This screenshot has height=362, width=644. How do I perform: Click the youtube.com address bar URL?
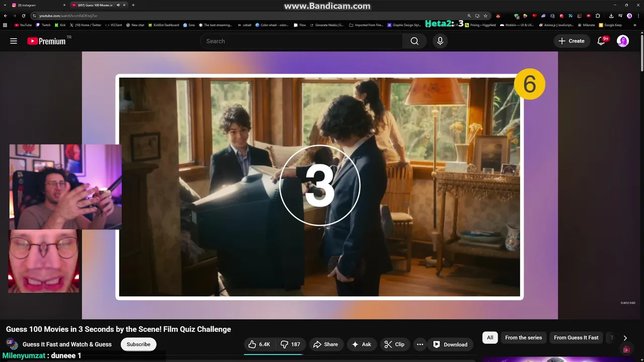coord(68,16)
